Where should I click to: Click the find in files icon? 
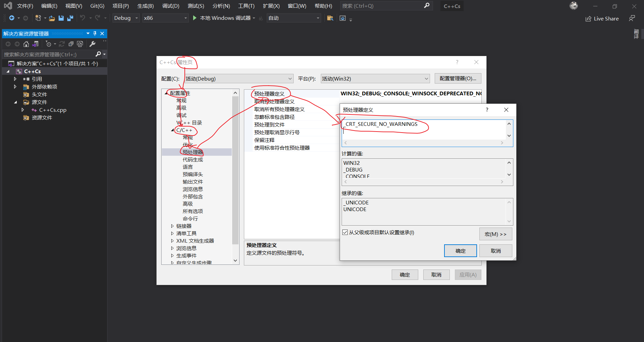coord(330,18)
